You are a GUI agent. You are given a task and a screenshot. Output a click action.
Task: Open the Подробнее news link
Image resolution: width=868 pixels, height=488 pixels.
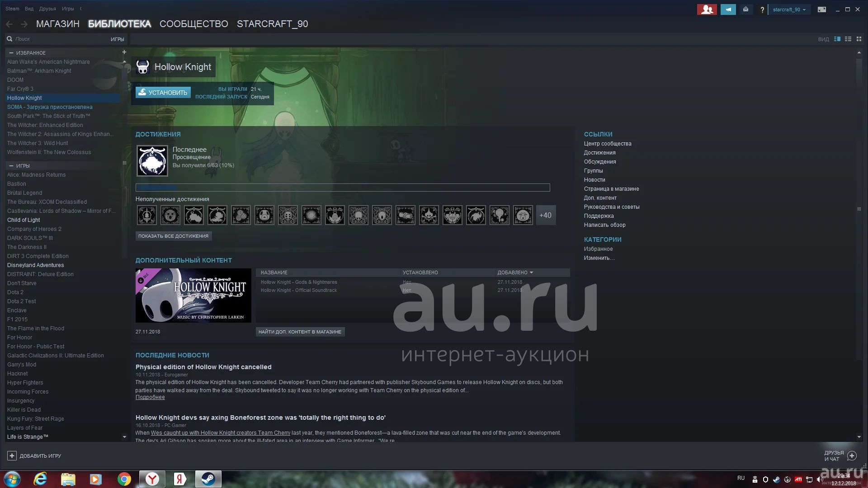(x=150, y=397)
